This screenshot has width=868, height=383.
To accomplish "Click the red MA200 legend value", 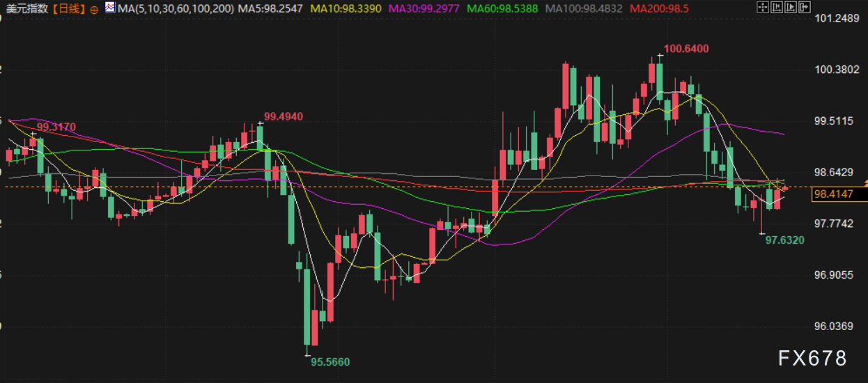I will pos(659,8).
